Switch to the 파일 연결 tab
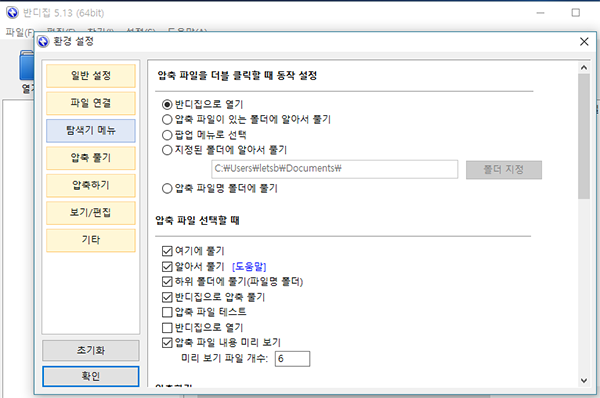Viewport: 600px width, 398px height. (x=91, y=103)
